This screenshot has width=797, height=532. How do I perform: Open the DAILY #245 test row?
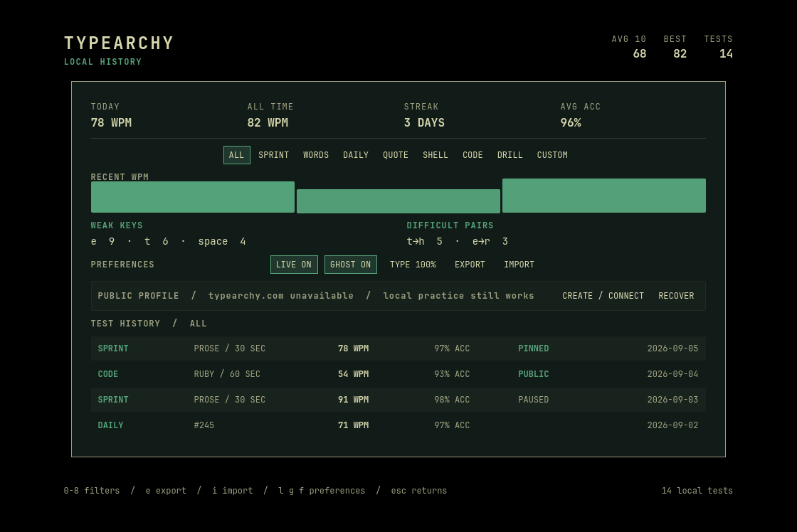coord(398,425)
